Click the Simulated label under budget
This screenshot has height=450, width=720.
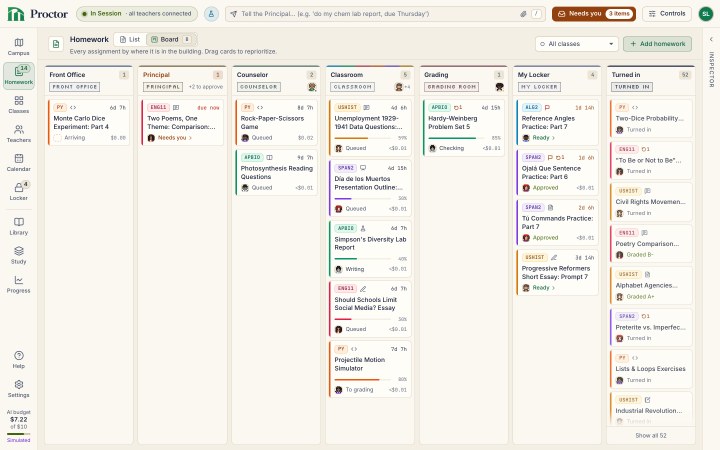tap(18, 440)
